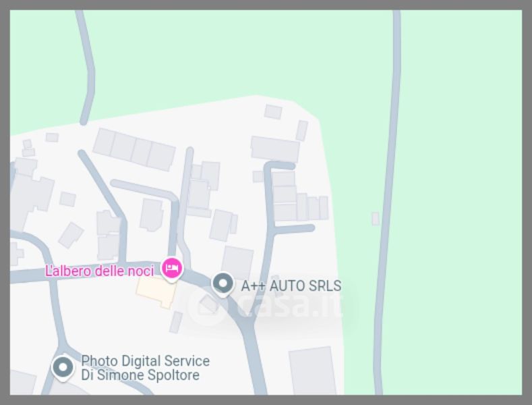Image resolution: width=532 pixels, height=405 pixels.
Task: Select the wide building above the looped eastern road
Action: (275, 149)
